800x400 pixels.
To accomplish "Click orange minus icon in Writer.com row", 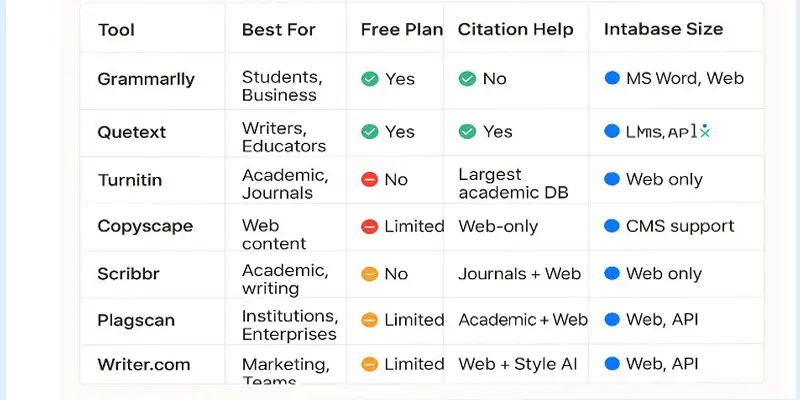I will click(369, 364).
